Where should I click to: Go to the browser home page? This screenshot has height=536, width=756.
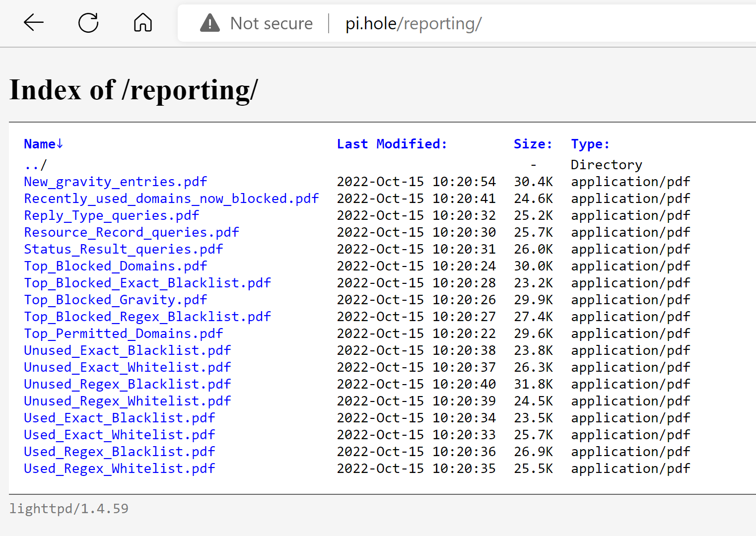[x=142, y=22]
